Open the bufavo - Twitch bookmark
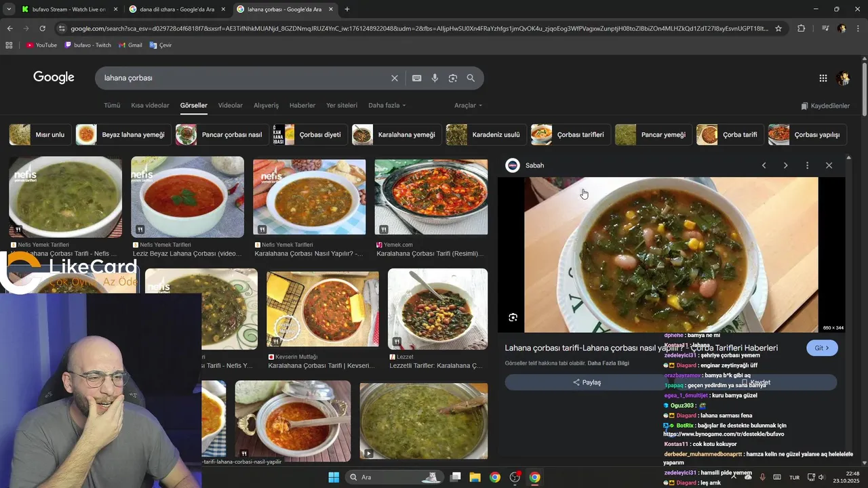 [x=88, y=45]
